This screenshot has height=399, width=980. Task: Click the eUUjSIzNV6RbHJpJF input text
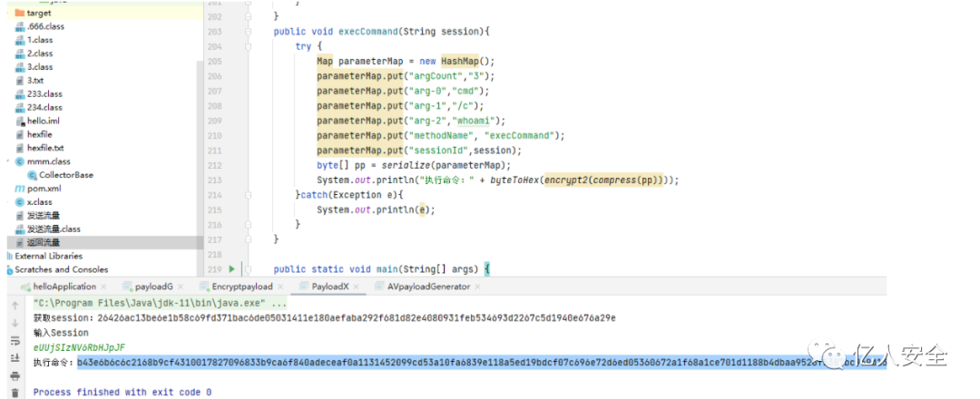point(77,347)
